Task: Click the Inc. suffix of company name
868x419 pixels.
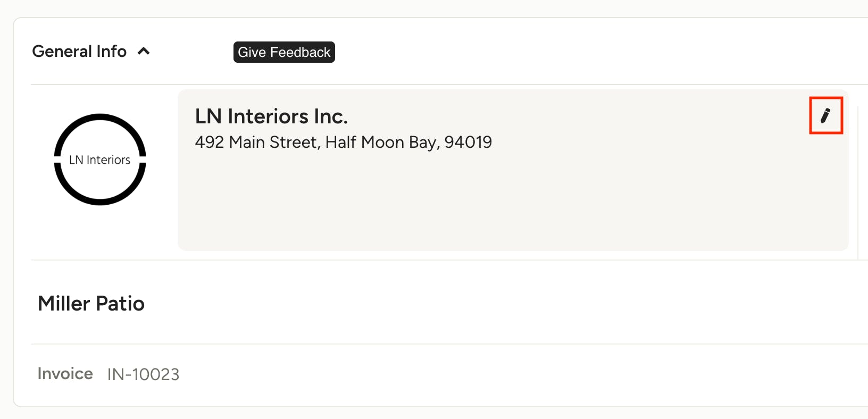Action: [x=331, y=116]
